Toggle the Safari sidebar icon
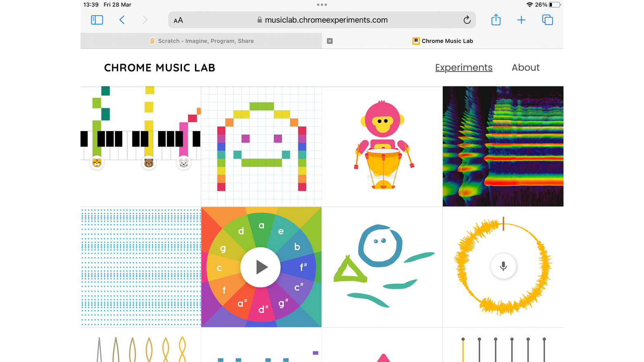Viewport: 644px width, 362px height. [97, 20]
